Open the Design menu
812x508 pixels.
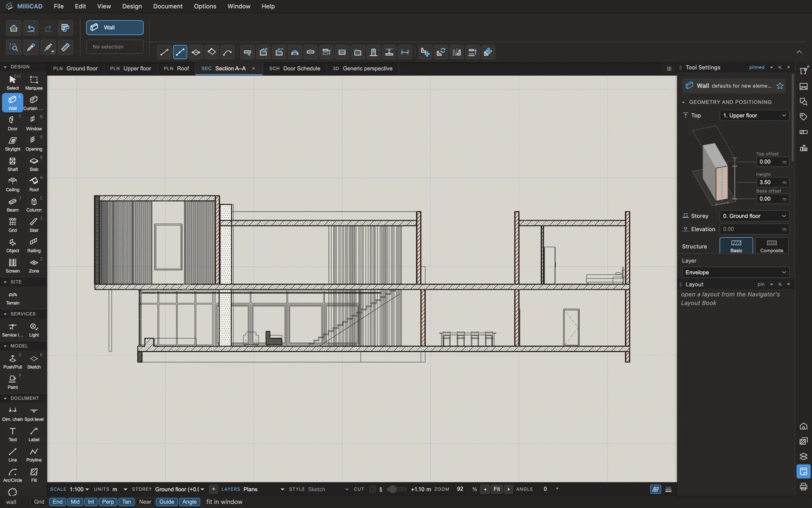pos(132,6)
